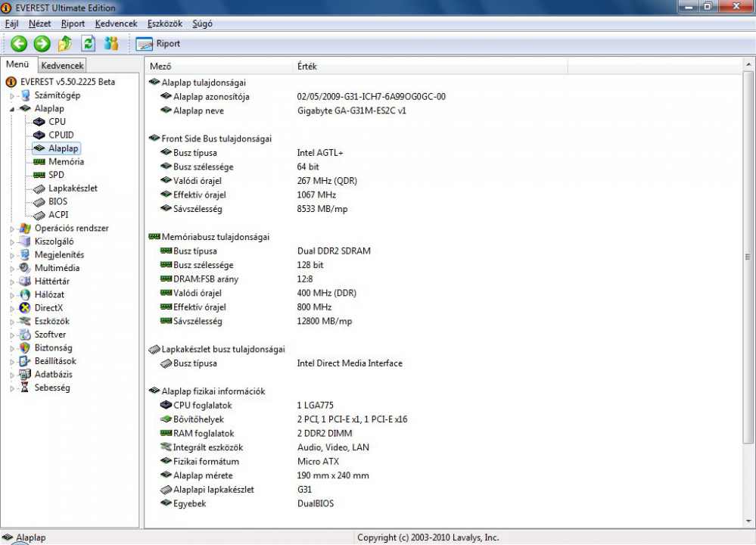Open the users toolbar icon
Image resolution: width=756 pixels, height=545 pixels.
coord(111,44)
